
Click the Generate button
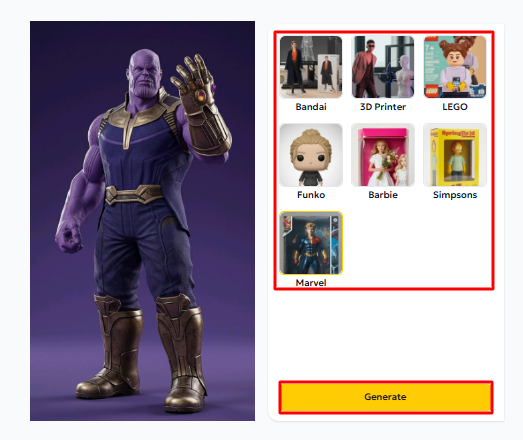tap(386, 397)
